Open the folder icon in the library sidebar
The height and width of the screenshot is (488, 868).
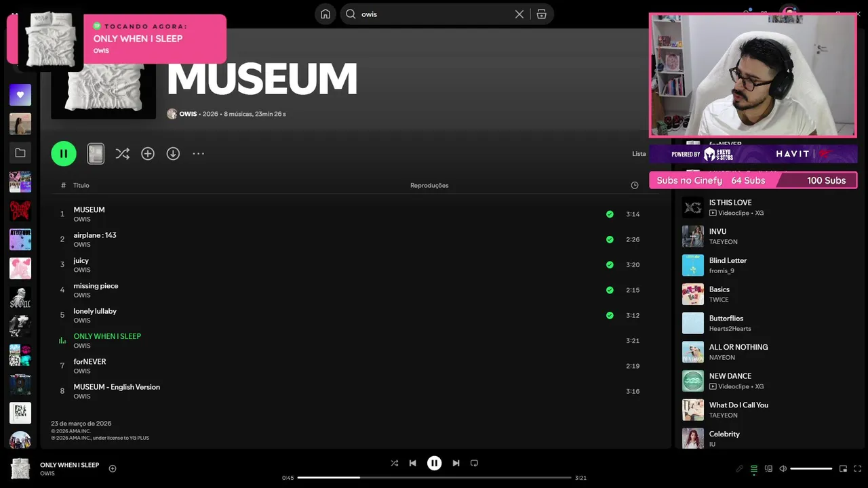pyautogui.click(x=20, y=153)
